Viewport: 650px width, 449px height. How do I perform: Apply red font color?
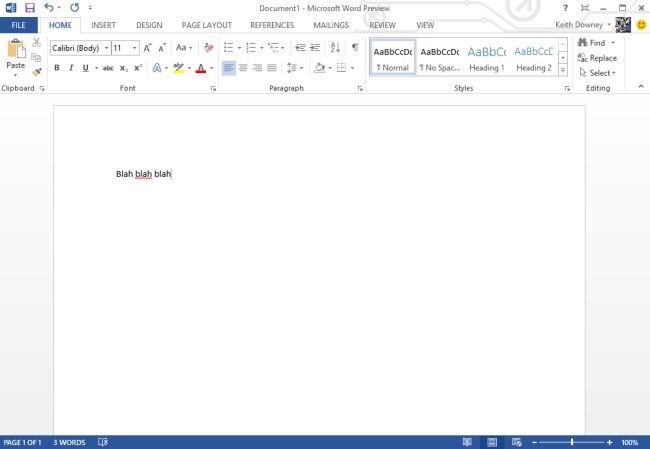click(x=201, y=68)
